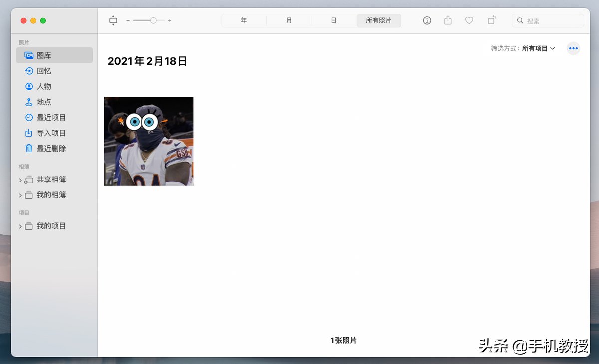This screenshot has height=364, width=599.
Task: Switch to the 月 months tab
Action: point(289,20)
